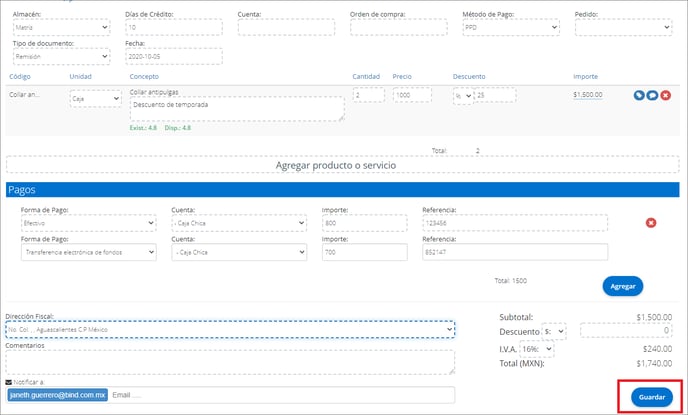Click the Descuento column header
The height and width of the screenshot is (415, 688).
coord(469,76)
